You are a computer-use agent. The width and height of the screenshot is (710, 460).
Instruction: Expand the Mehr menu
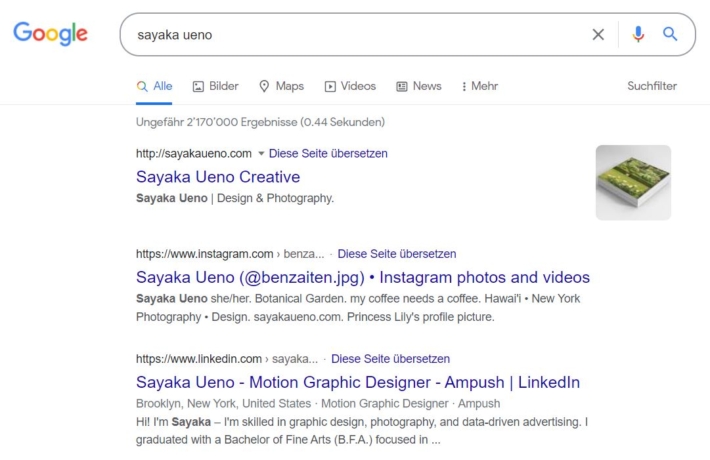(480, 86)
